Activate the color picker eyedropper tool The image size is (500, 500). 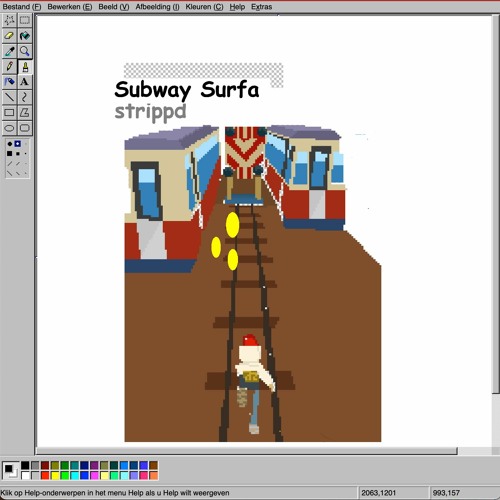tap(9, 51)
